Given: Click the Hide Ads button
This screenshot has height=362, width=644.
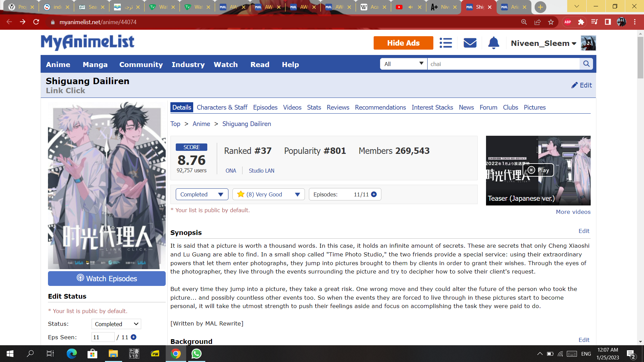Looking at the screenshot, I should coord(403,43).
